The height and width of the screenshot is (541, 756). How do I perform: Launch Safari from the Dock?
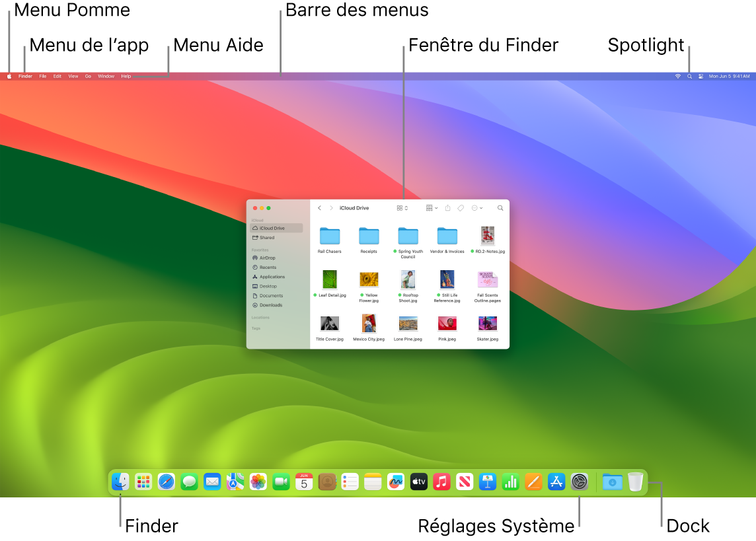pos(167,482)
